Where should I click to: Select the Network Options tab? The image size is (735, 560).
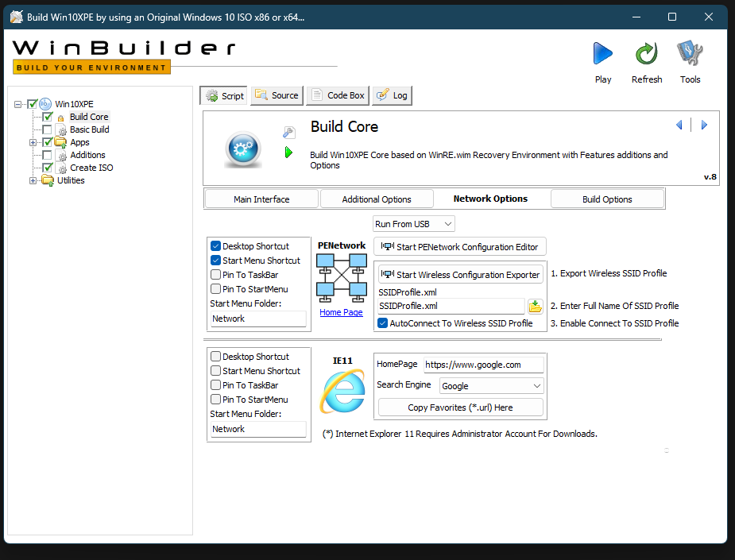click(x=490, y=199)
